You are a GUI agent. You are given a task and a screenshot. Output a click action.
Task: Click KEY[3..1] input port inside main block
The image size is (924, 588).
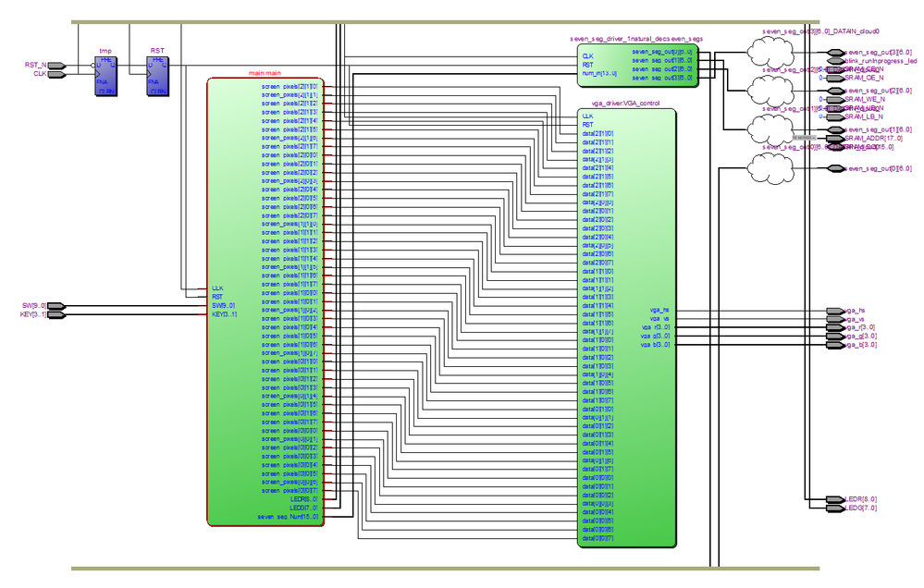coord(225,314)
